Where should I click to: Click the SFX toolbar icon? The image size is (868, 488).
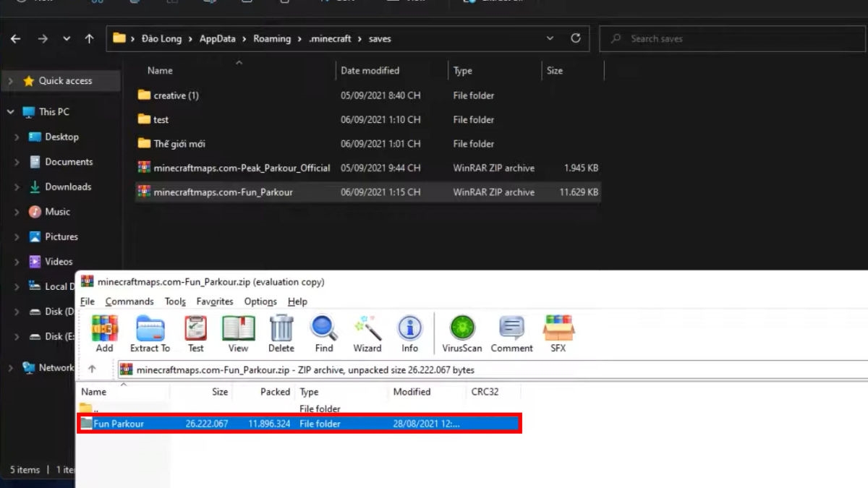point(558,333)
